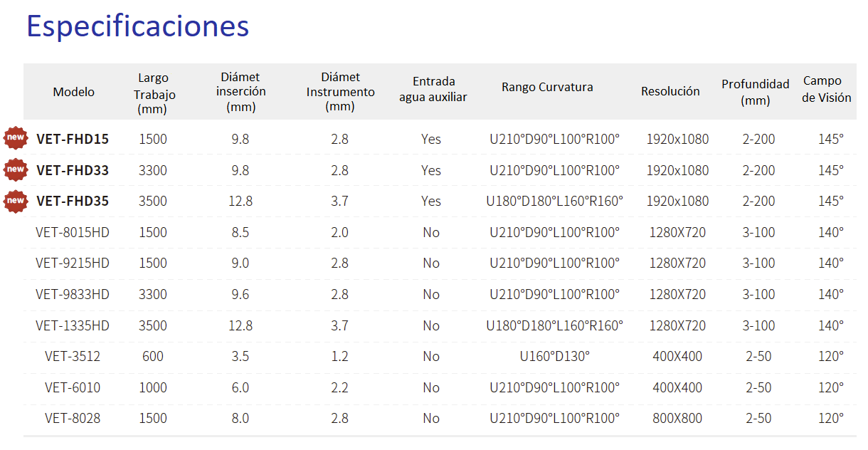This screenshot has height=450, width=868.
Task: Click the Resolución column header
Action: click(x=670, y=91)
